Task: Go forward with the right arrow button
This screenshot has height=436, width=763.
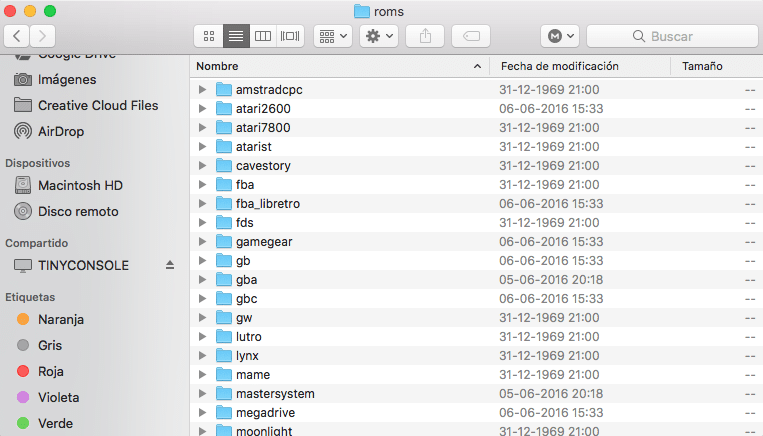Action: (x=42, y=36)
